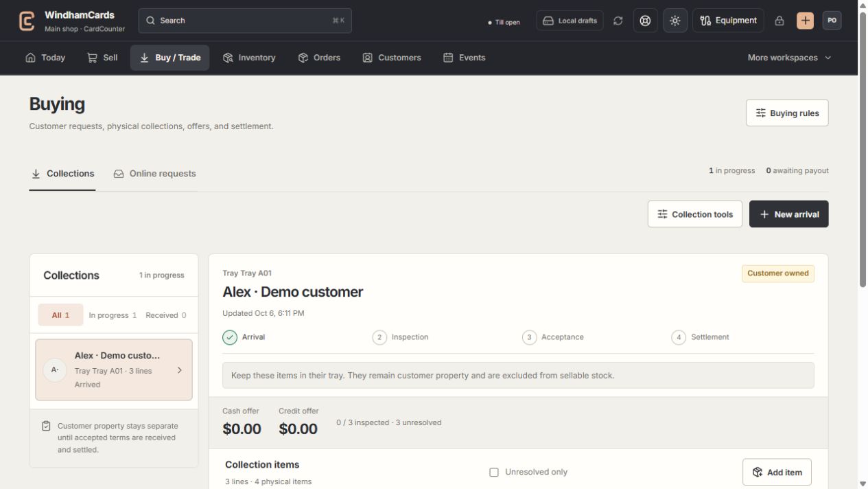Go to the Acceptance step

coord(553,337)
